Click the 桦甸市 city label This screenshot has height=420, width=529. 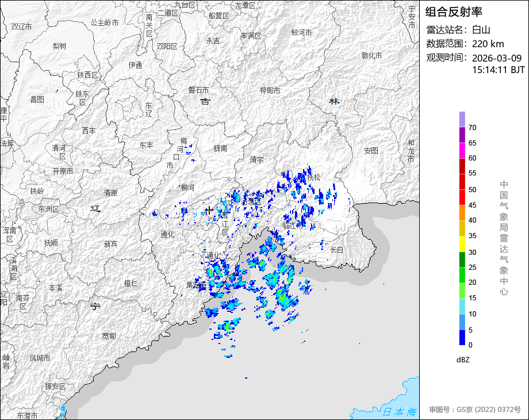(x=270, y=90)
